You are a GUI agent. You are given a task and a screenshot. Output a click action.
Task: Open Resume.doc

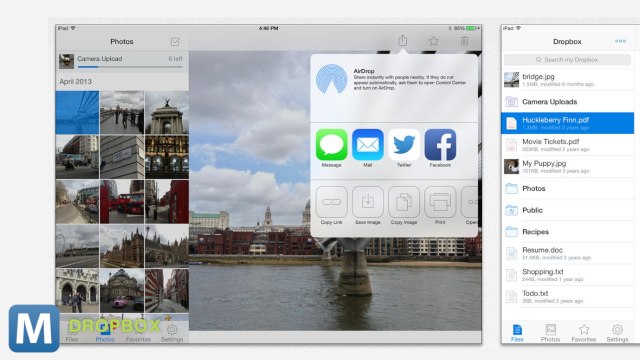(567, 253)
